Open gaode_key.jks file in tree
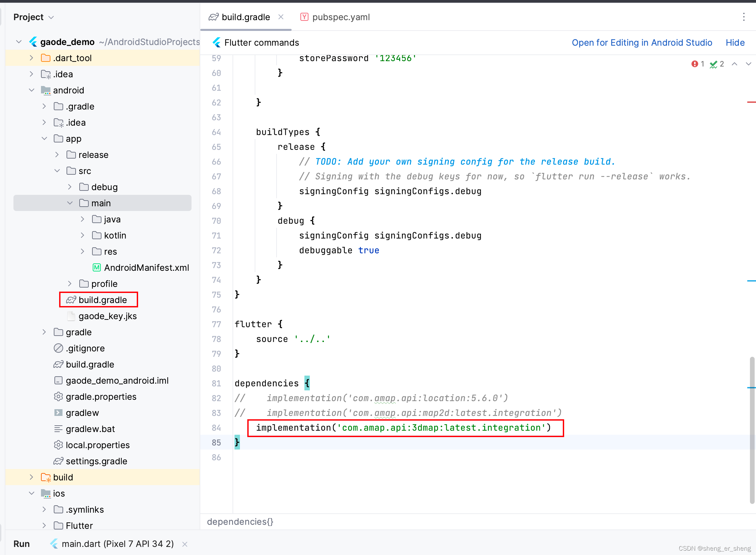This screenshot has width=756, height=555. 108,316
